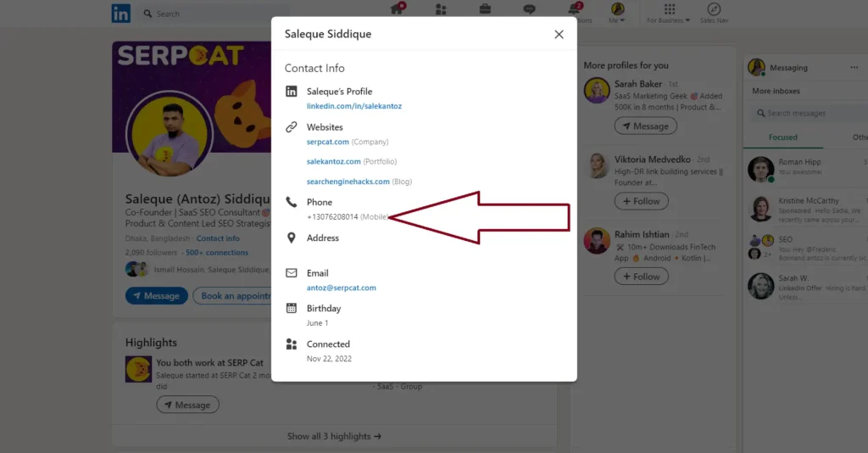Open the SEO group conversation
868x453 pixels.
coord(806,248)
